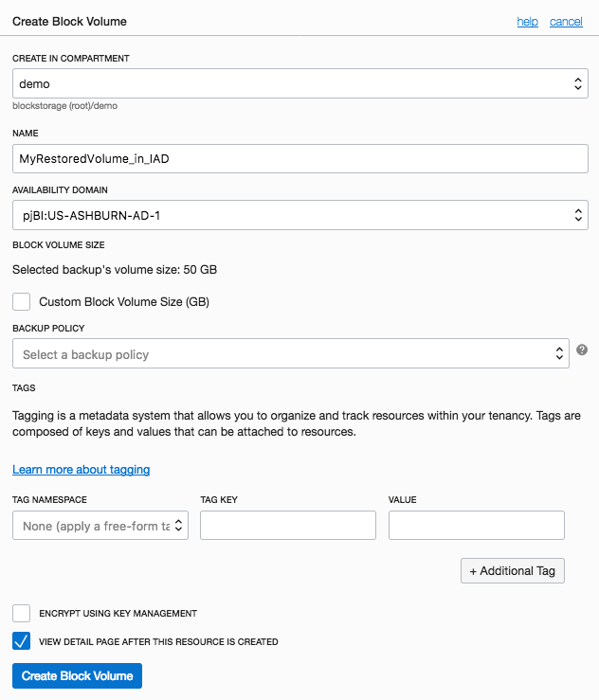This screenshot has width=599, height=700.
Task: Click the Name input field
Action: click(299, 158)
